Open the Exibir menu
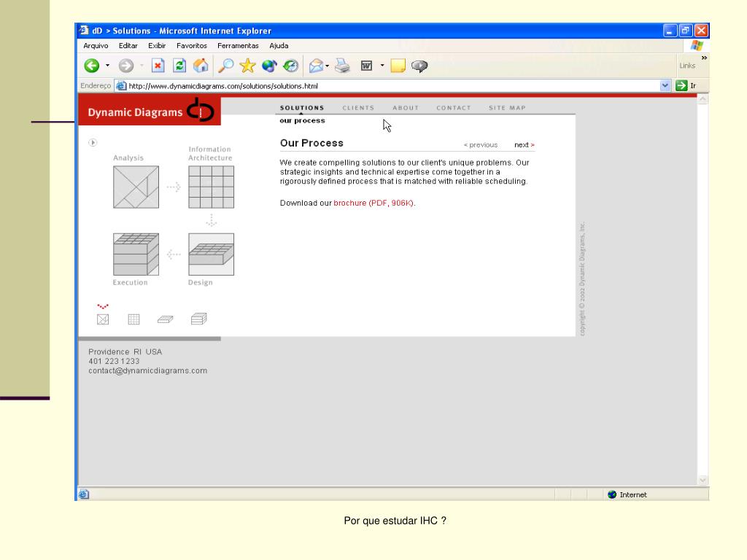Screen dimensions: 747x560 tap(157, 46)
